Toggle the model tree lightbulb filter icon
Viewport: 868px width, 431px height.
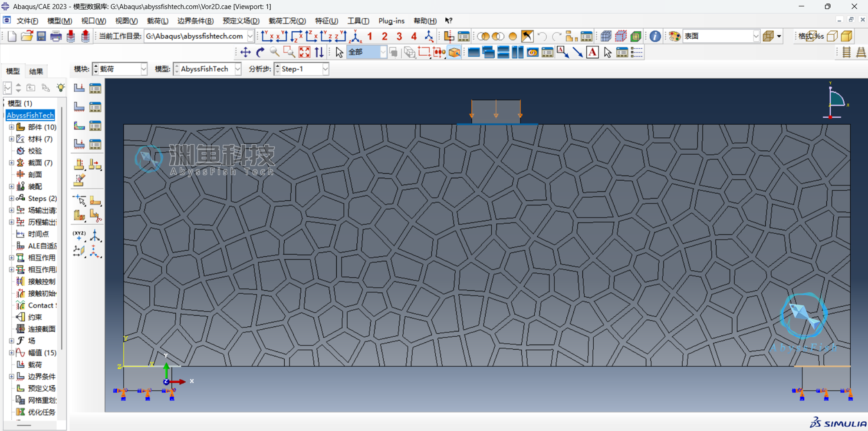[x=61, y=88]
